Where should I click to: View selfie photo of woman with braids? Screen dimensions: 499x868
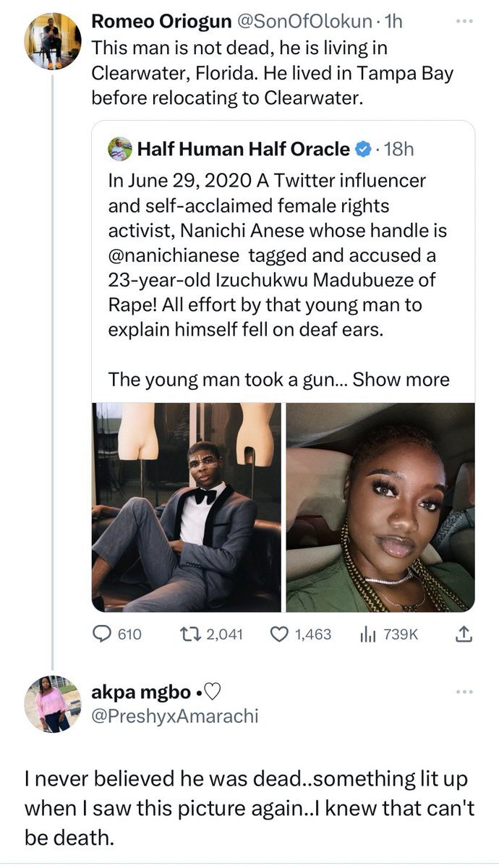tap(380, 506)
